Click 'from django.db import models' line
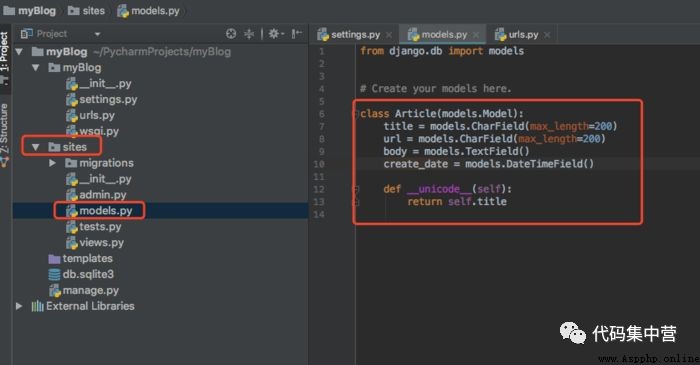 click(x=442, y=51)
